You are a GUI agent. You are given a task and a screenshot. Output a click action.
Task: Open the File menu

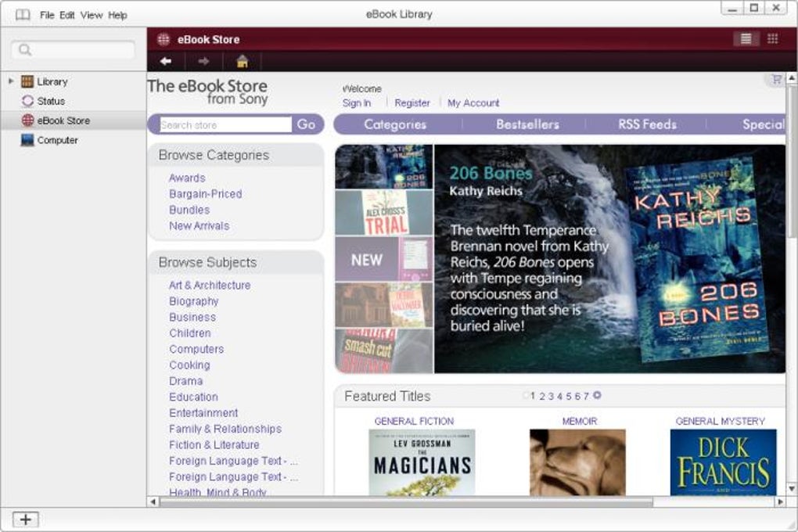click(x=47, y=15)
